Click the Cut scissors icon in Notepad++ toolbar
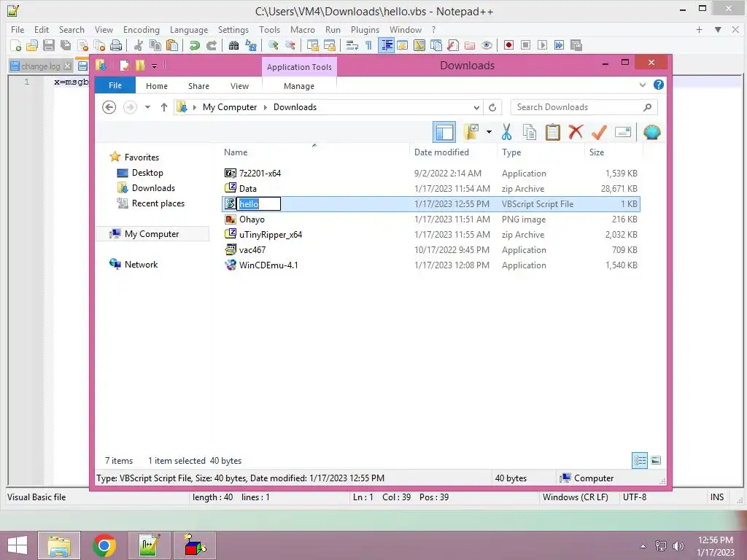 (x=139, y=45)
